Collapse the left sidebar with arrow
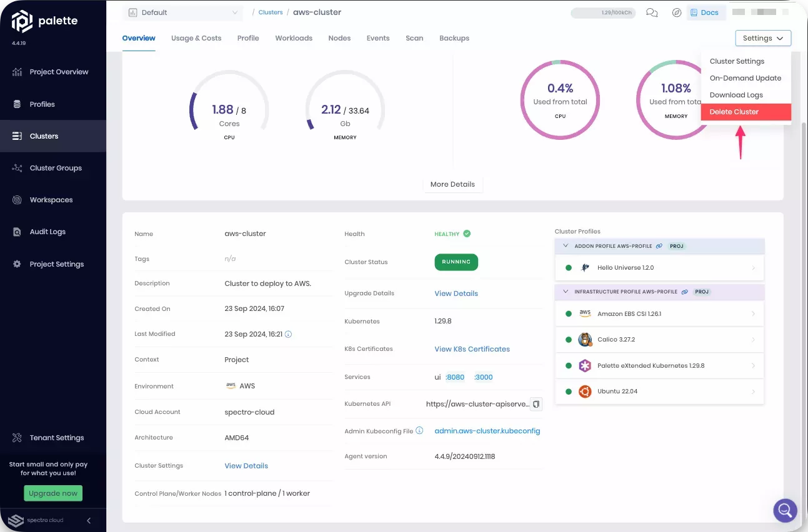Image resolution: width=808 pixels, height=532 pixels. [x=89, y=520]
